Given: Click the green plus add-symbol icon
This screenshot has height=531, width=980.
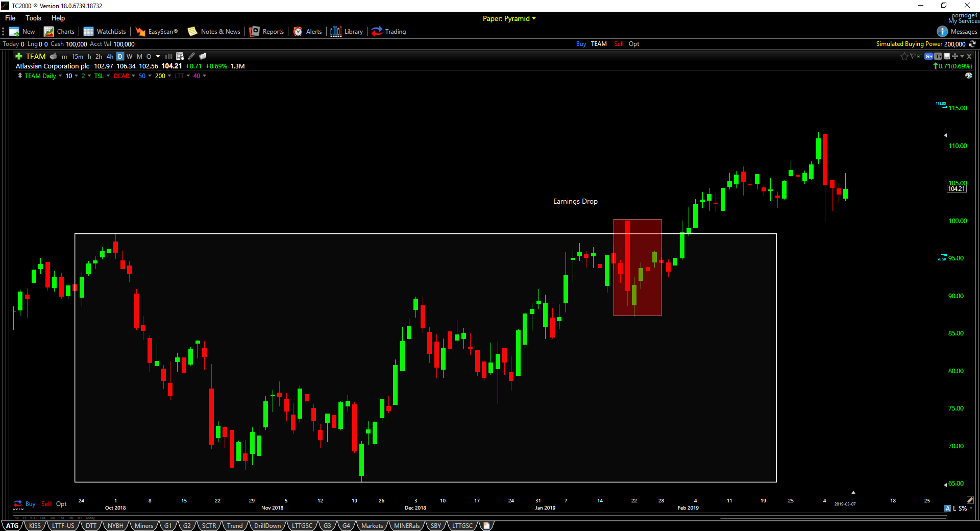Looking at the screenshot, I should 19,56.
